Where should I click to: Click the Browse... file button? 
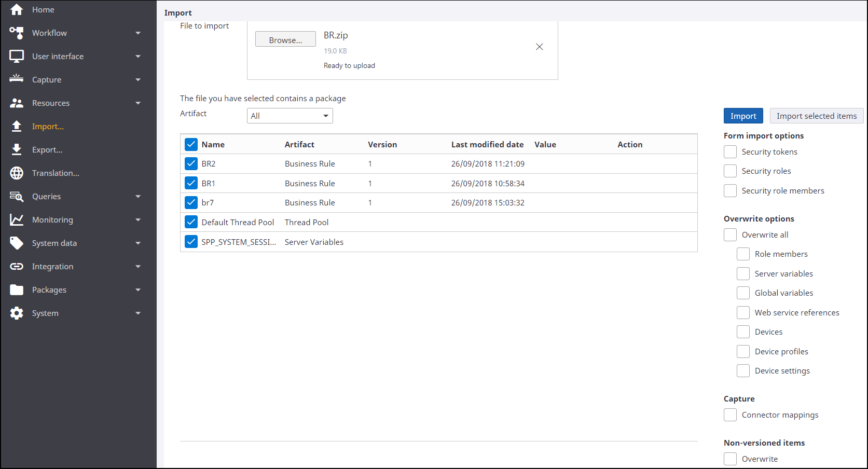click(x=285, y=40)
